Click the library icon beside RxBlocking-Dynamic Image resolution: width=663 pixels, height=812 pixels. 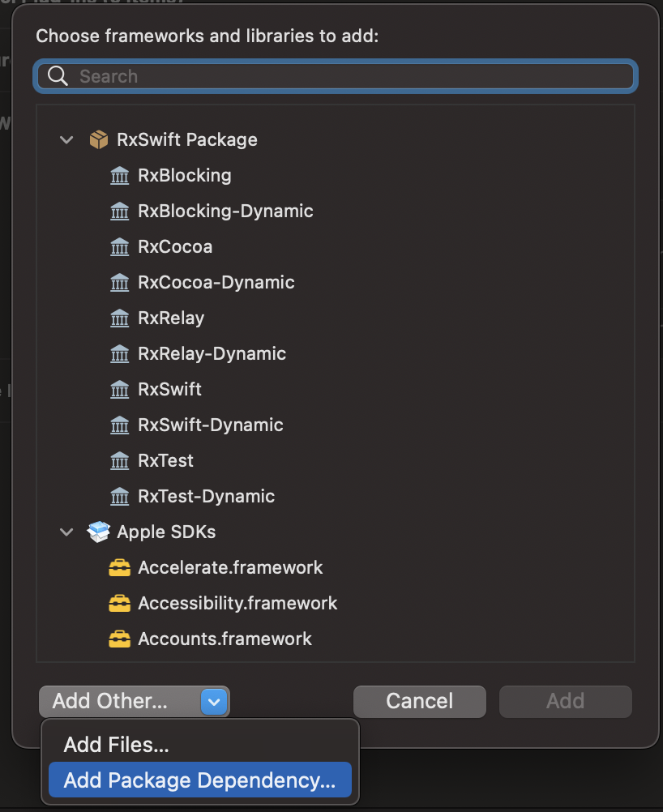pos(120,212)
